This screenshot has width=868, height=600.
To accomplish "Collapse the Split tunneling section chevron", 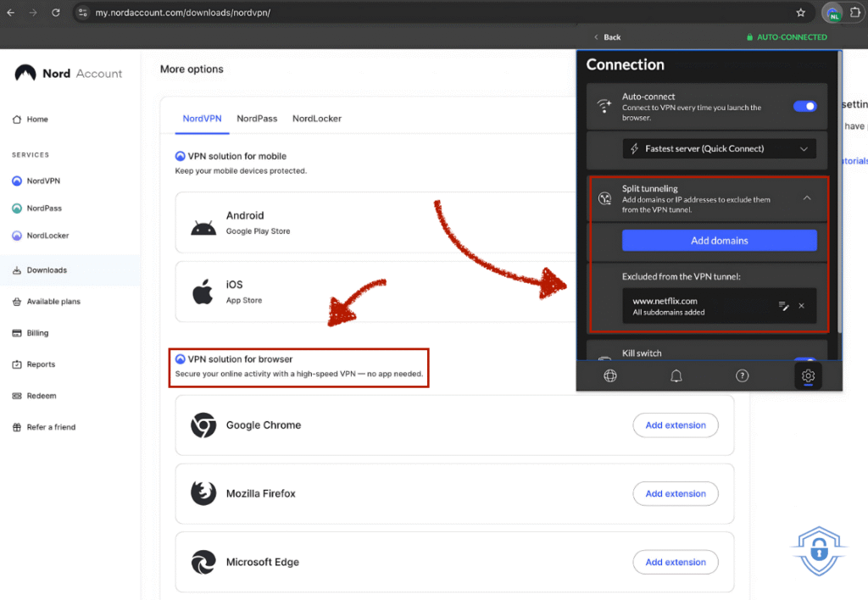I will [x=807, y=198].
